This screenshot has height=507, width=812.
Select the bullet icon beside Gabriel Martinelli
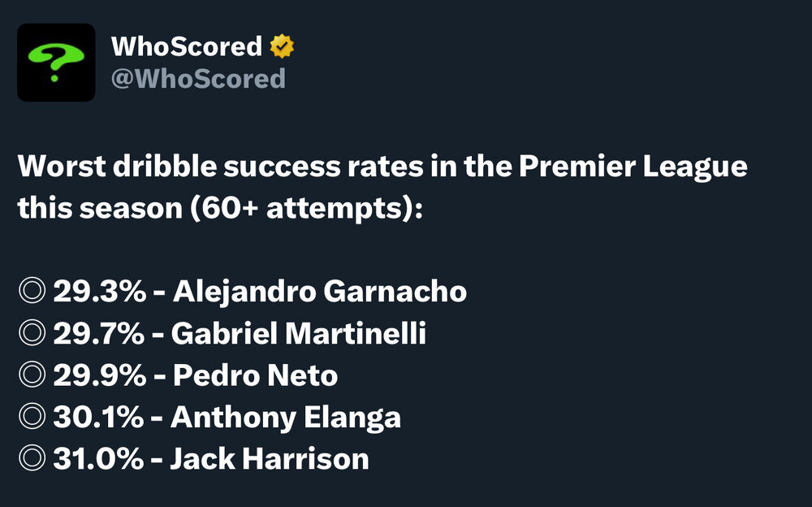32,332
